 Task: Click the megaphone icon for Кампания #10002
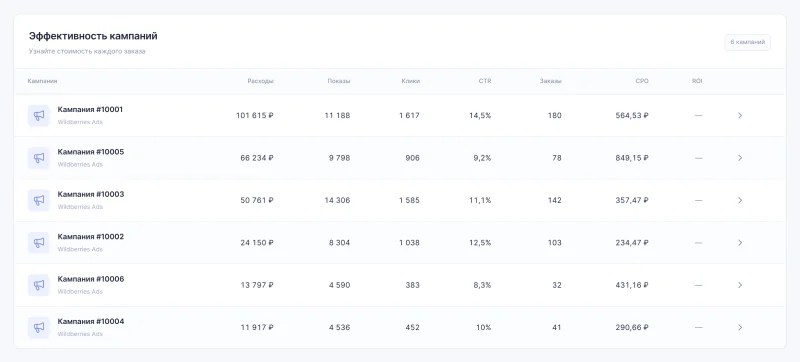pos(39,243)
